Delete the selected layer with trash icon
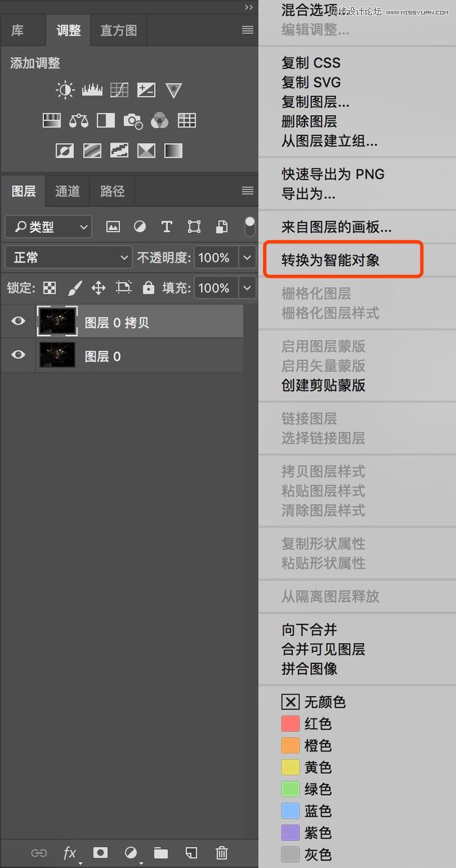Image resolution: width=456 pixels, height=868 pixels. tap(222, 854)
